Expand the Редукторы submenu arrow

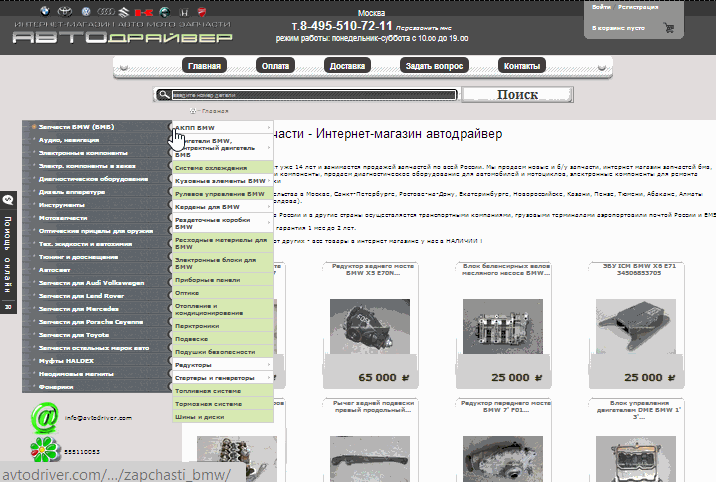[x=269, y=364]
